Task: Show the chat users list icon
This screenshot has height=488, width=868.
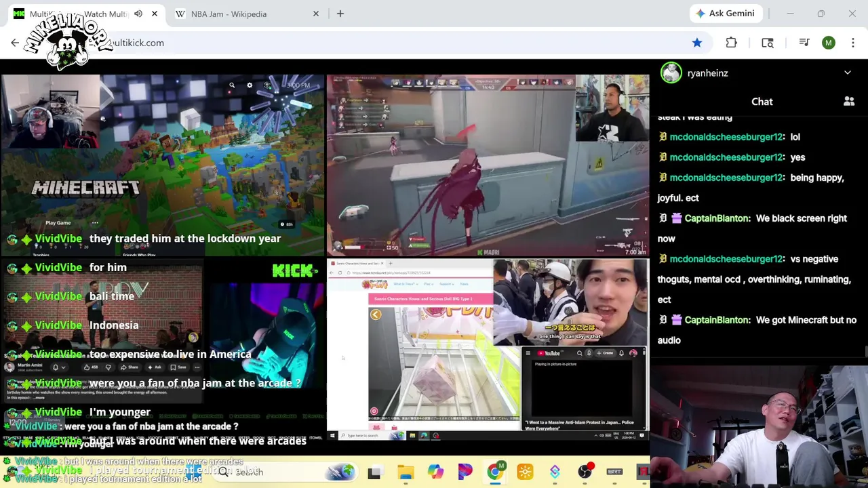Action: tap(849, 102)
